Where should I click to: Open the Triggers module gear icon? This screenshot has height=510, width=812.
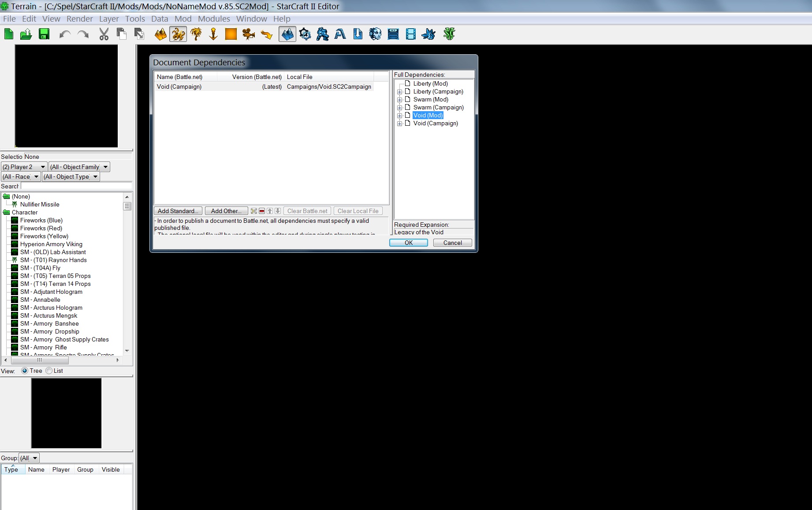[x=305, y=34]
